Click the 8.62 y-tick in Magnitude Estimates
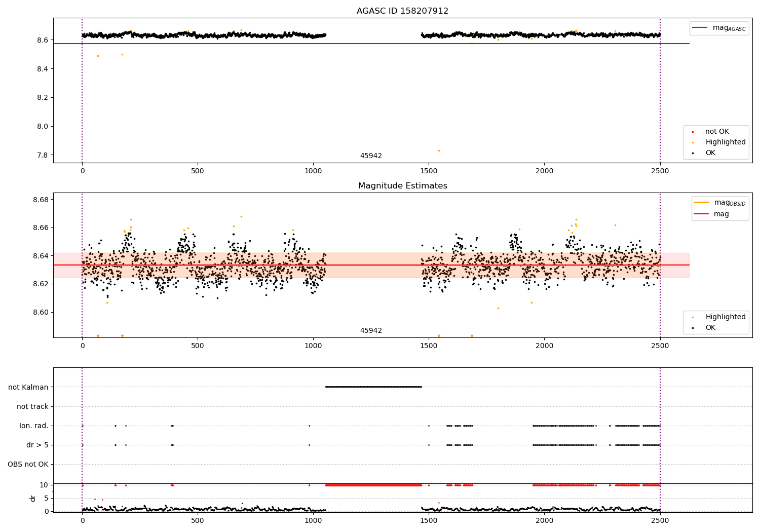760x532 pixels. [x=41, y=284]
